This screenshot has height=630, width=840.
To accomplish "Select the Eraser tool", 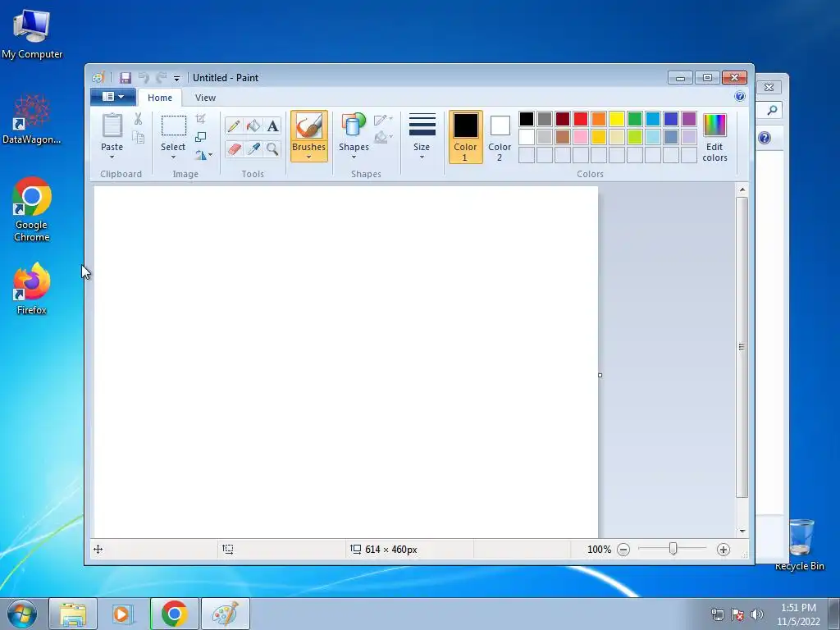I will (x=234, y=149).
